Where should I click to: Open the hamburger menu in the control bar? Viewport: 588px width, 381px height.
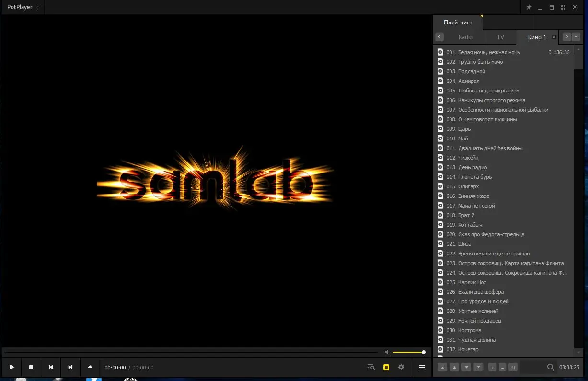[x=422, y=368]
